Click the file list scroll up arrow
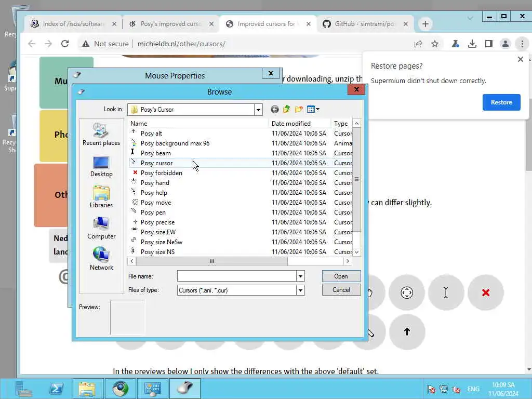Screen dimensions: 532x399 click(x=356, y=124)
